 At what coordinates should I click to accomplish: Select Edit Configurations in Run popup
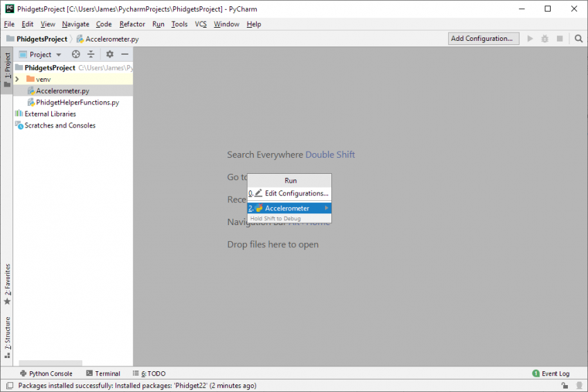pyautogui.click(x=289, y=193)
